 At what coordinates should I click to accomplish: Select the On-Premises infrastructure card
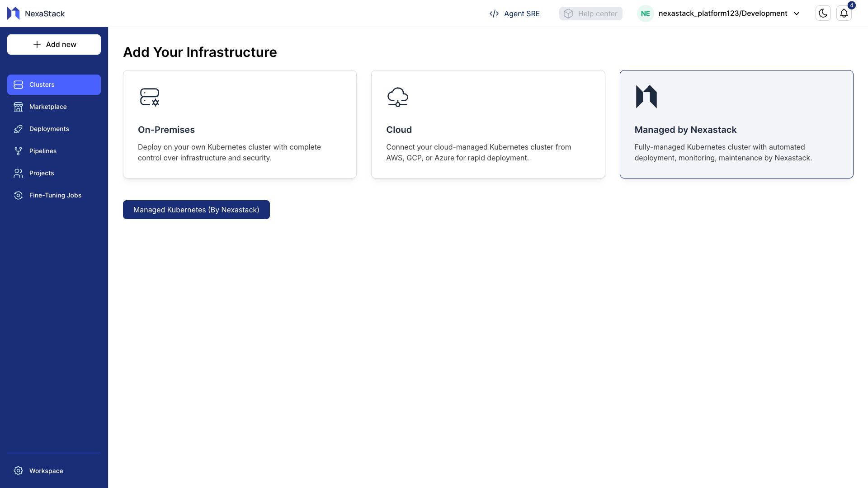(x=240, y=124)
